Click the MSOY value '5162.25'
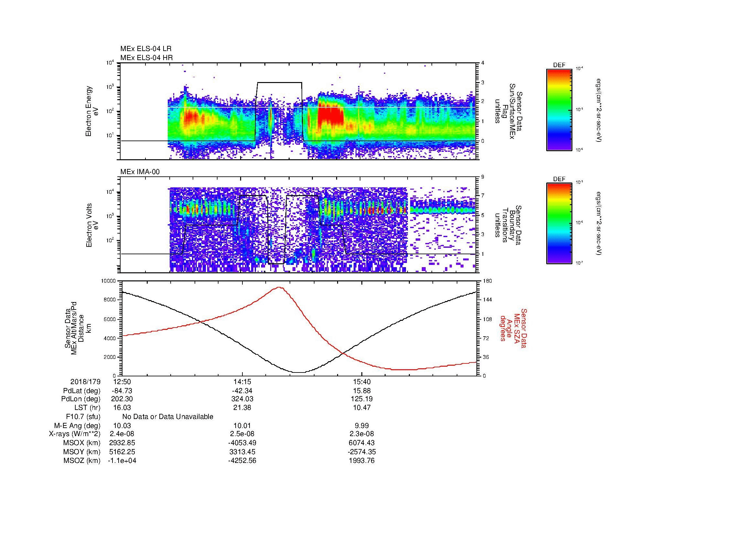Viewport: 756px width, 534px height. pos(122,452)
